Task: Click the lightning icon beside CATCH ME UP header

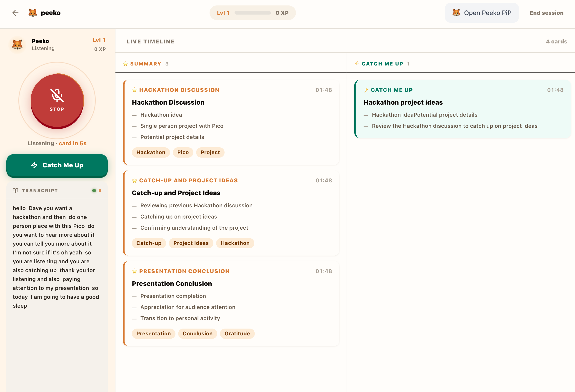Action: [357, 64]
